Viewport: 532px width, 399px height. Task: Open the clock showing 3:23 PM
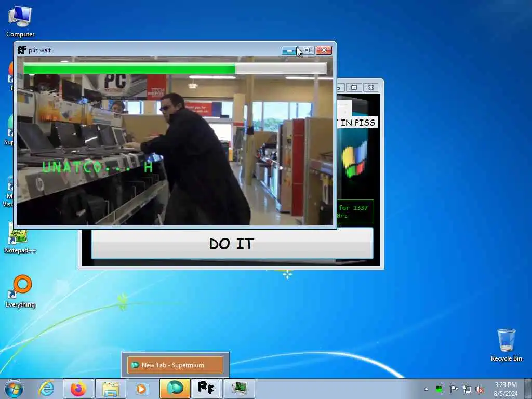tap(506, 389)
